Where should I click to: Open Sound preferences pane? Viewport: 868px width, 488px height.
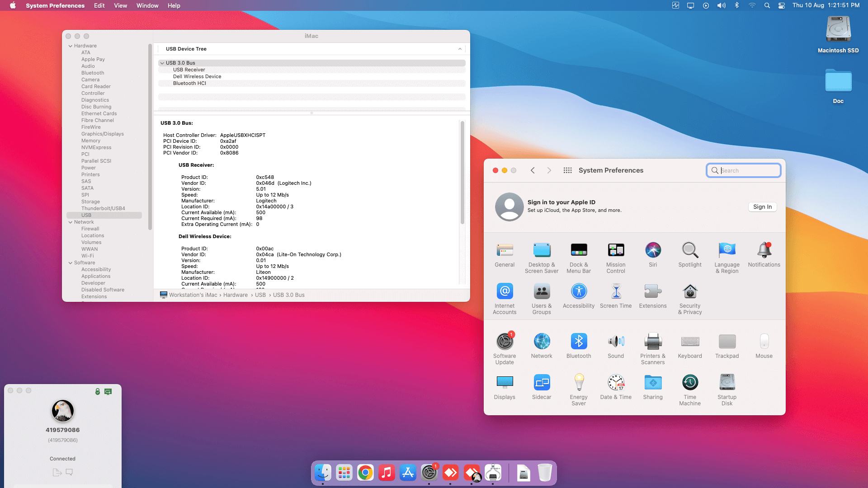click(x=616, y=346)
